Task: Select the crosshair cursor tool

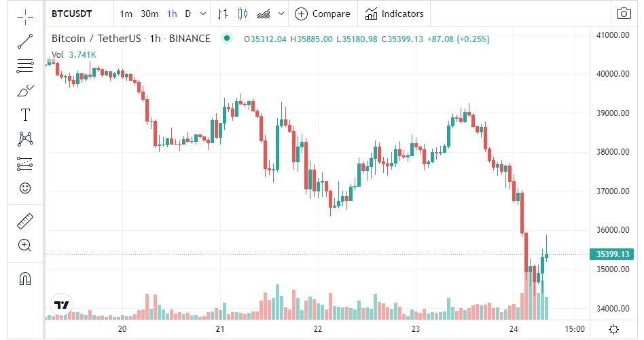Action: click(x=25, y=16)
